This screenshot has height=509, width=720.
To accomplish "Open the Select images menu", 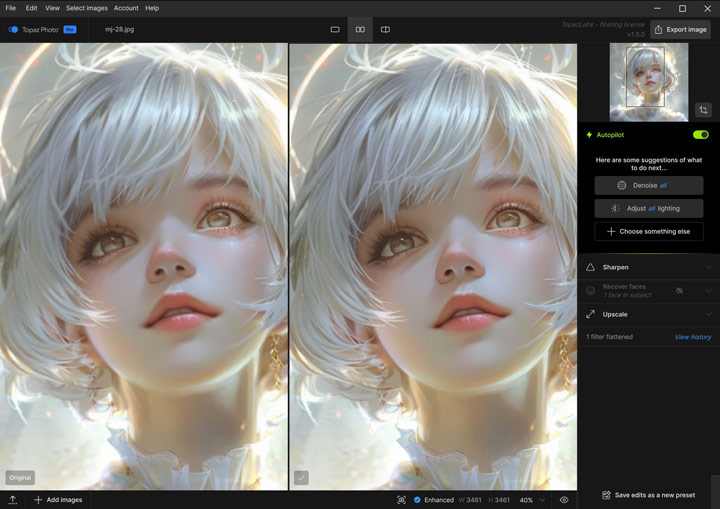I will point(86,8).
